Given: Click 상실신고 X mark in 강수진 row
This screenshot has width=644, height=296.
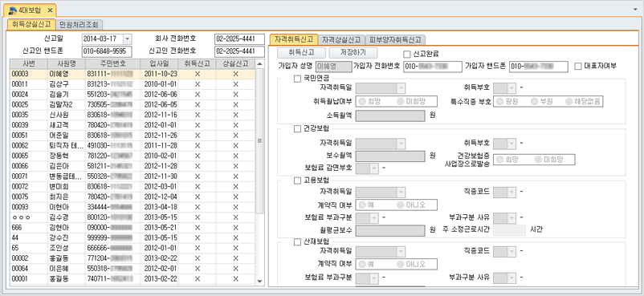Looking at the screenshot, I should pyautogui.click(x=235, y=238).
